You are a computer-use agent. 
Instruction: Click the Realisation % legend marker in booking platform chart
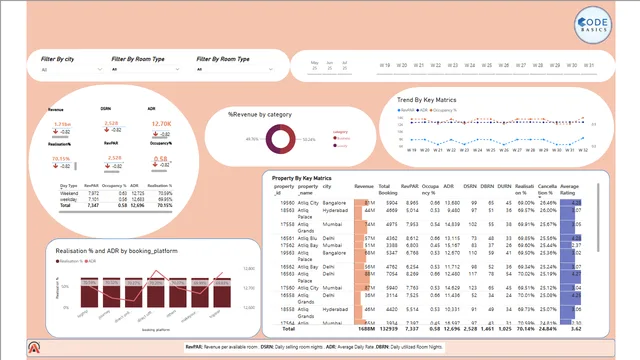pos(58,261)
